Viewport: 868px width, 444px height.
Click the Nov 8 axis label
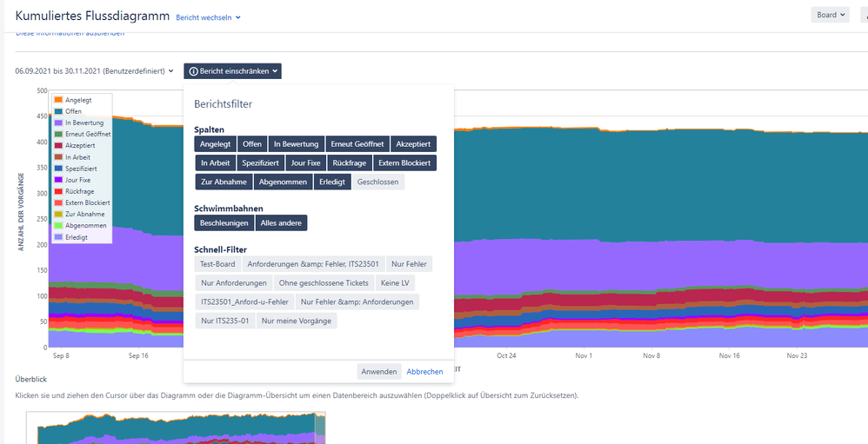tap(652, 356)
